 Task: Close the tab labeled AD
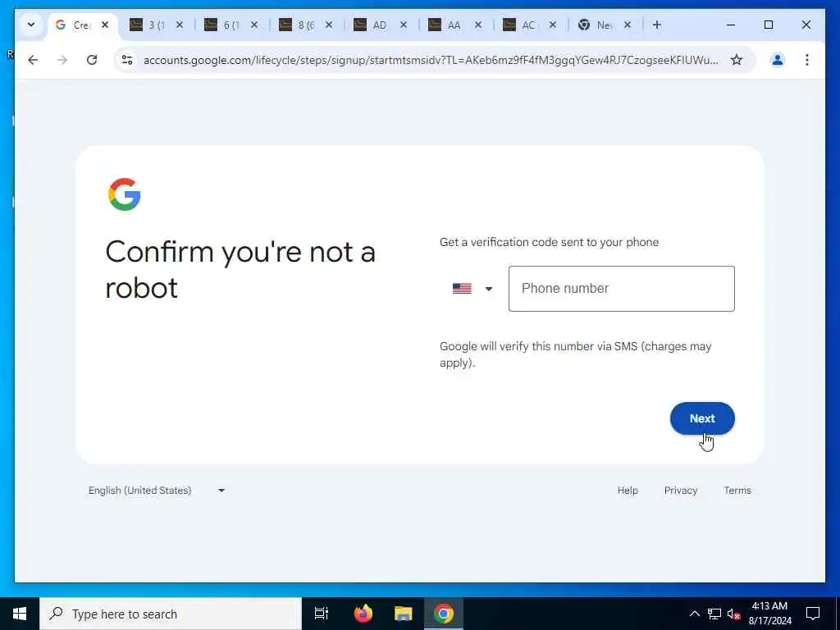pos(404,25)
